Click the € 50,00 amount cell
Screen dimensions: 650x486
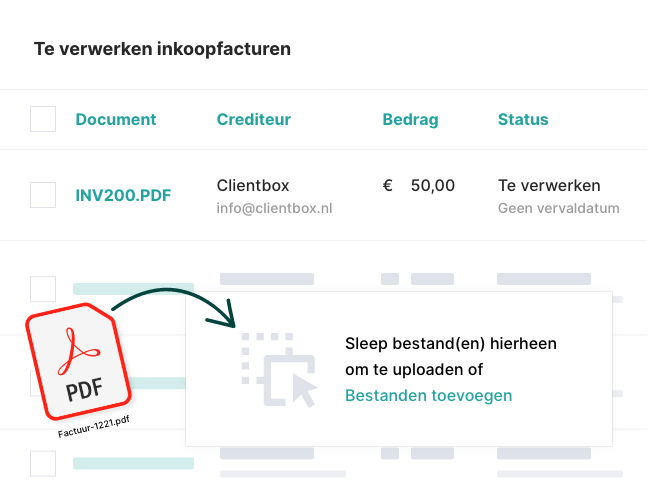point(419,186)
